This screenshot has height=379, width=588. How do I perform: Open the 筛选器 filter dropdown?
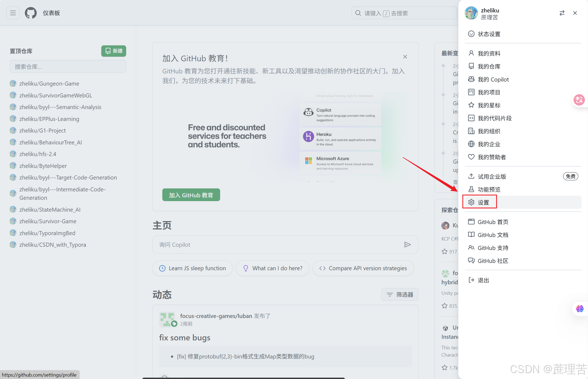point(400,295)
